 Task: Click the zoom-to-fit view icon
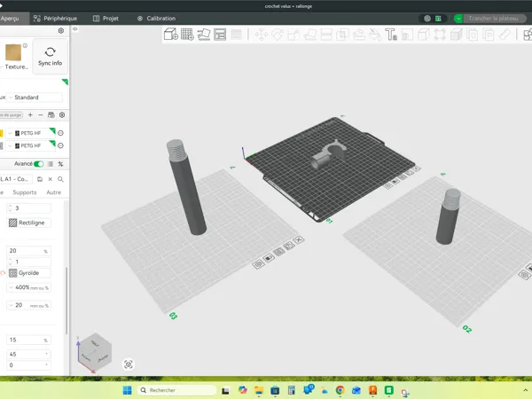(x=129, y=364)
